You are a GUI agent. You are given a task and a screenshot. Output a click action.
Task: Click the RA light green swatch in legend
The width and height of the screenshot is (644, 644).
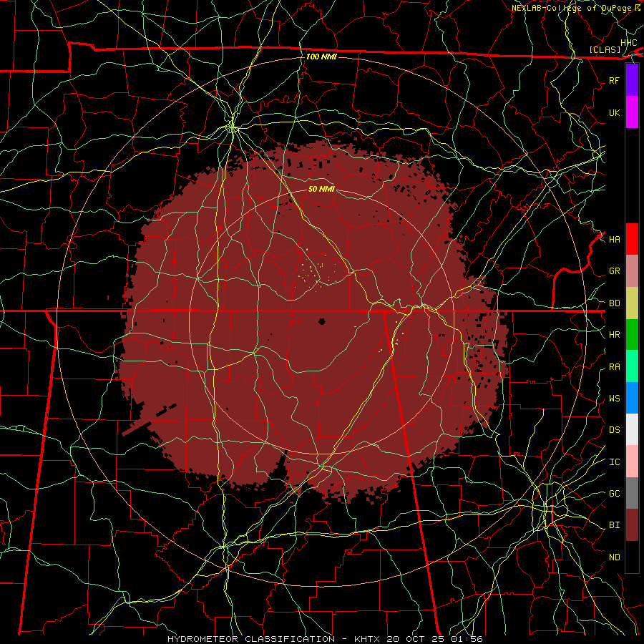(632, 366)
